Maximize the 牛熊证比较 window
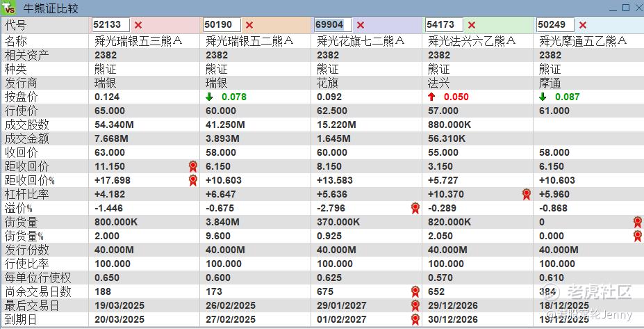 [x=626, y=8]
